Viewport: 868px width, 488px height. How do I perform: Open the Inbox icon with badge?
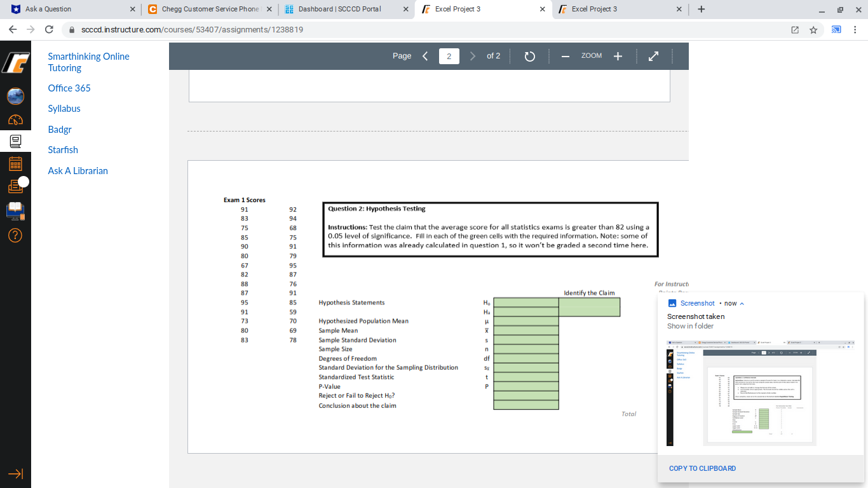pos(15,186)
